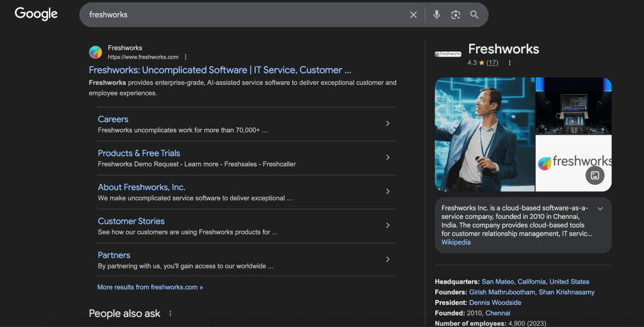Open the Freshworks presenter photo thumbnail
Image resolution: width=644 pixels, height=327 pixels.
(x=484, y=134)
